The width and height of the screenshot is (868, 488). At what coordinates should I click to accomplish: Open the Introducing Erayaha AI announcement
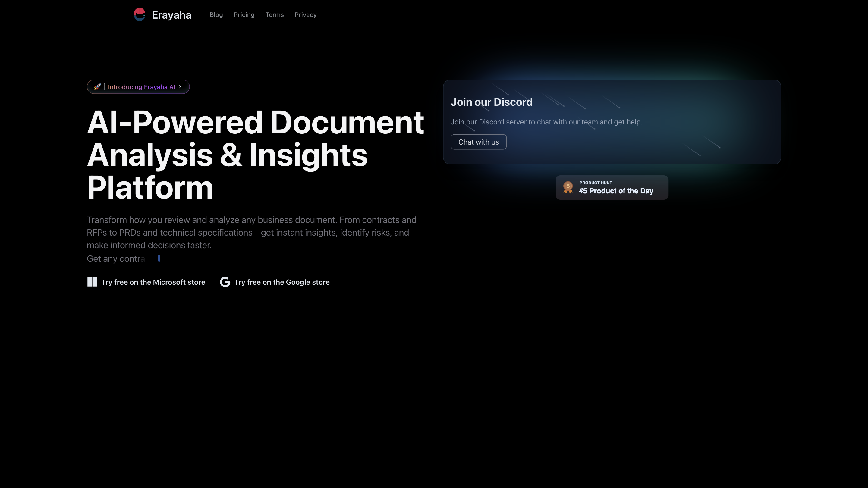click(x=142, y=87)
